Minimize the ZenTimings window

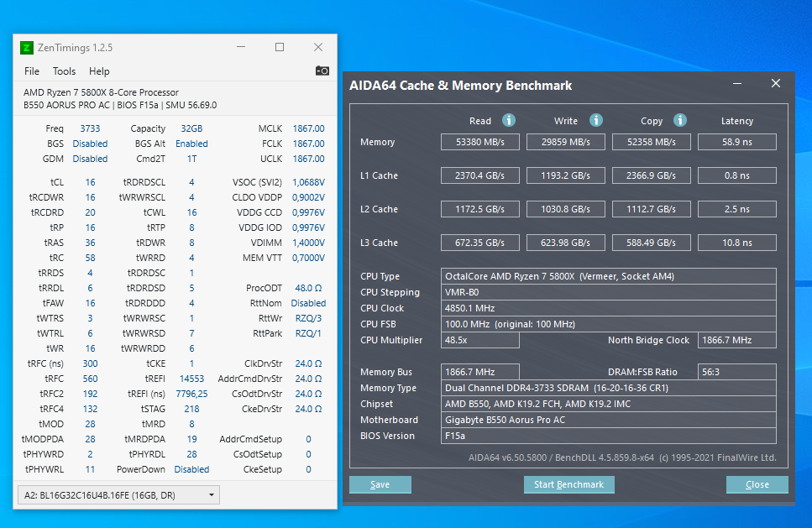(x=241, y=47)
